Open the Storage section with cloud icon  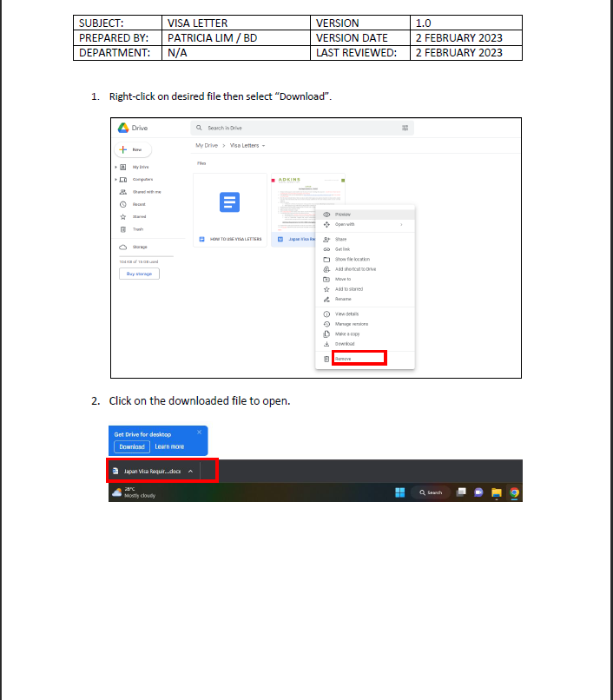click(133, 247)
